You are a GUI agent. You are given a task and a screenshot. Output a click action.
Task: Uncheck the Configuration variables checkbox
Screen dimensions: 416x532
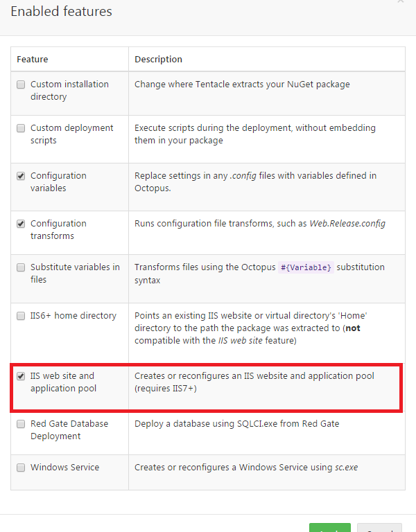point(21,176)
